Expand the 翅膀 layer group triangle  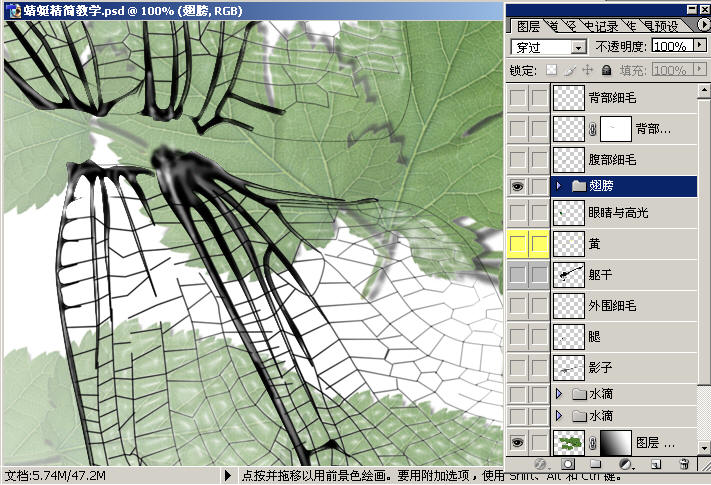(558, 185)
